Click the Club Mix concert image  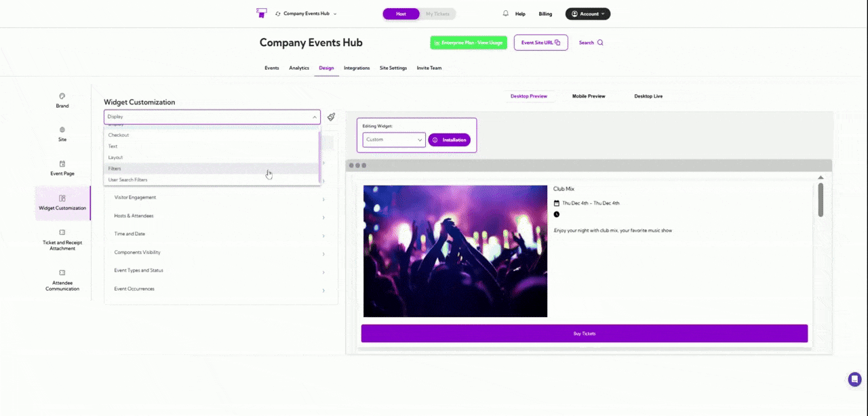[455, 251]
